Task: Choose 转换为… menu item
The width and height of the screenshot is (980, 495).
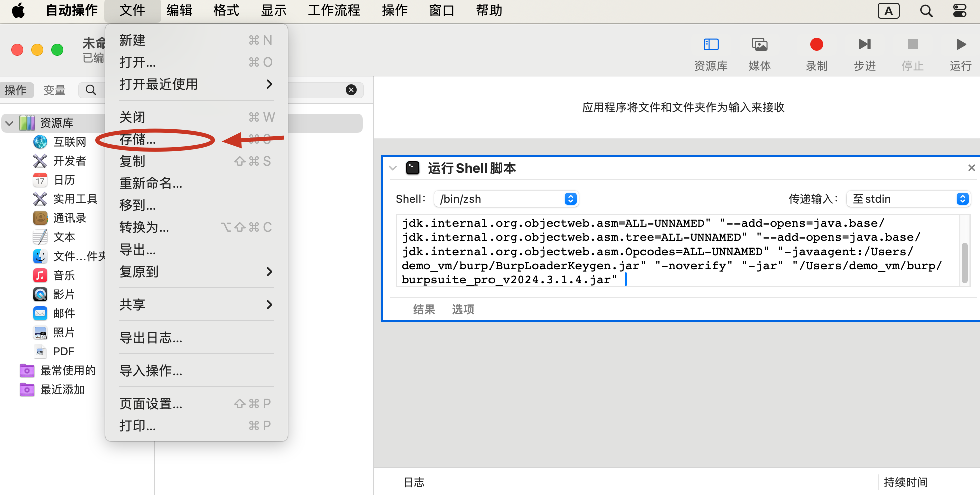Action: pyautogui.click(x=196, y=227)
